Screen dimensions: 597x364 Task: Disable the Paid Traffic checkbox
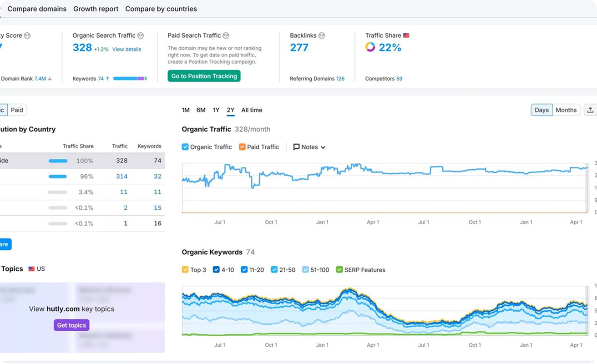tap(241, 147)
